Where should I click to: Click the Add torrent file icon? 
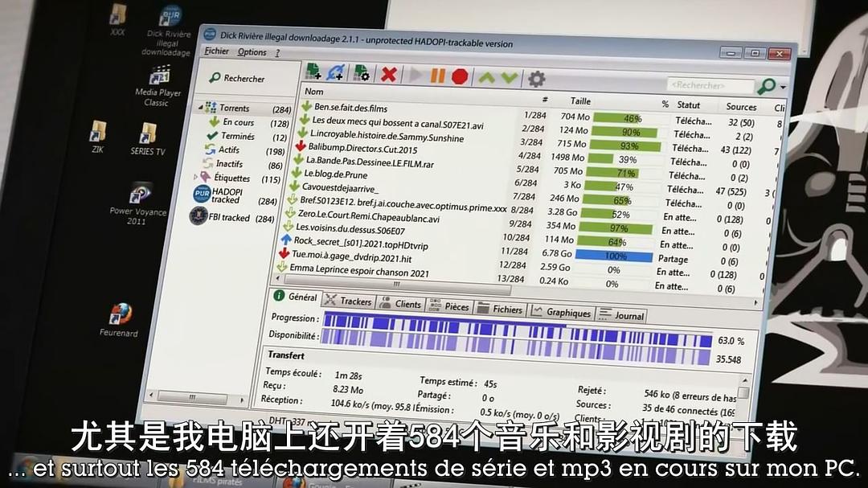tap(313, 72)
